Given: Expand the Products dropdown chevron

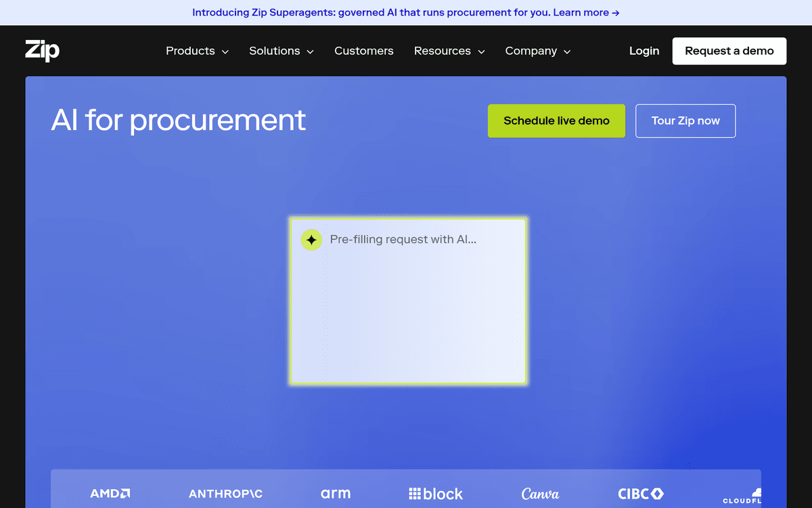Looking at the screenshot, I should pos(225,51).
